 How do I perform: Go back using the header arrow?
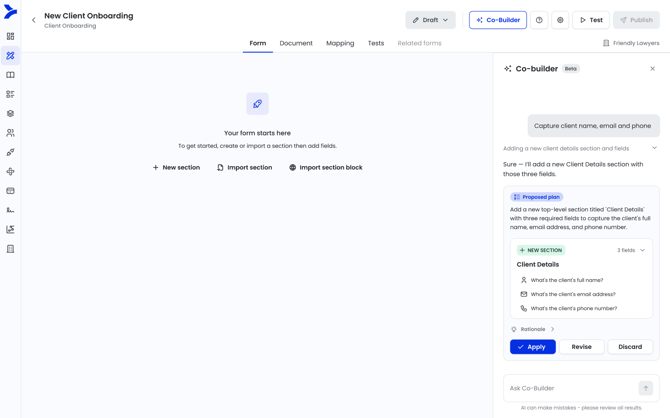pyautogui.click(x=34, y=20)
